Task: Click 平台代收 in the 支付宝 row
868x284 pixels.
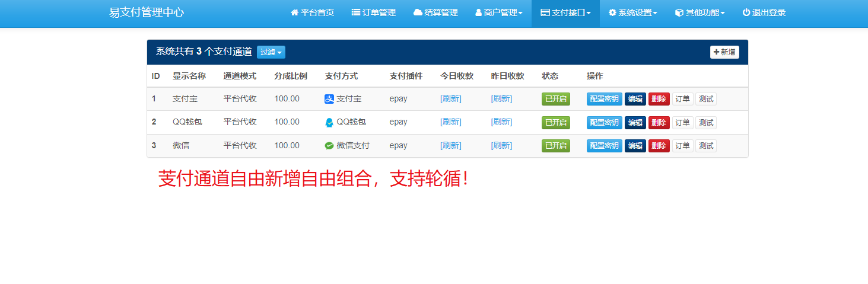Action: pyautogui.click(x=240, y=98)
